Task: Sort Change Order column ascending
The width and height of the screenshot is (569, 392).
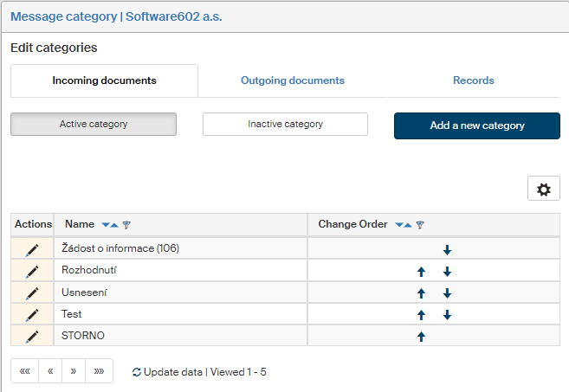Action: coord(408,225)
